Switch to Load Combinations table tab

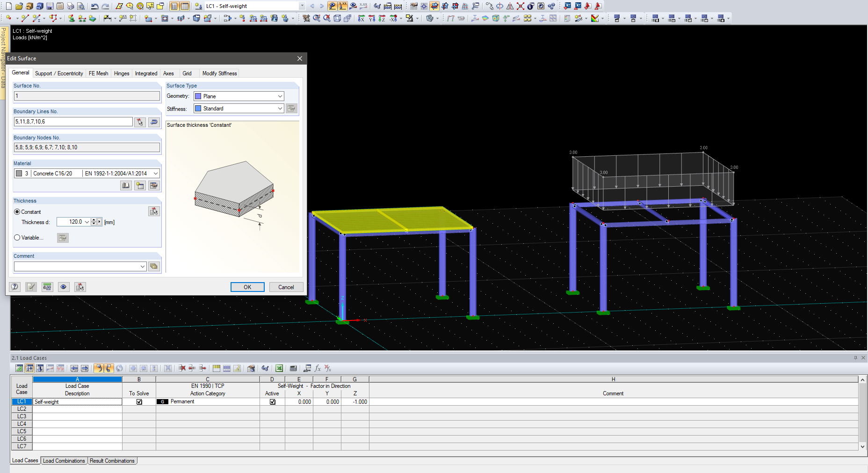64,461
